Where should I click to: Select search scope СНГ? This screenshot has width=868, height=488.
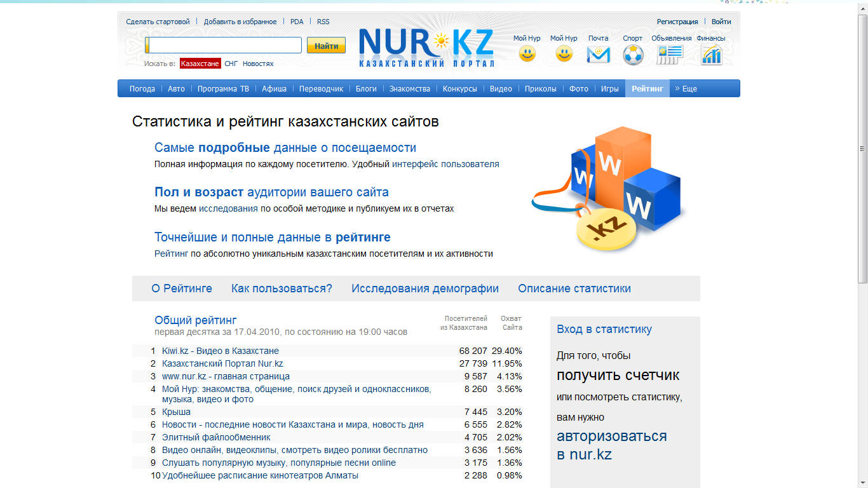231,64
